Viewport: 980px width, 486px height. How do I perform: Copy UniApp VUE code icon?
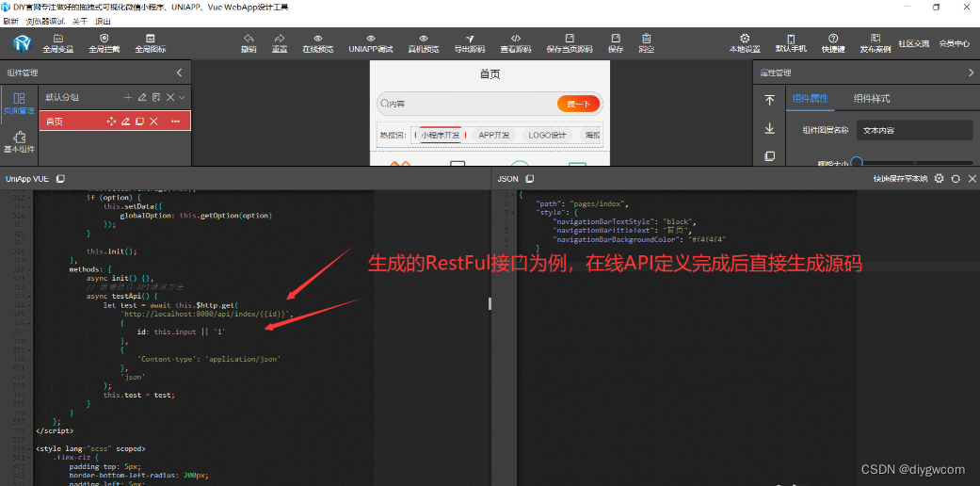click(x=60, y=179)
